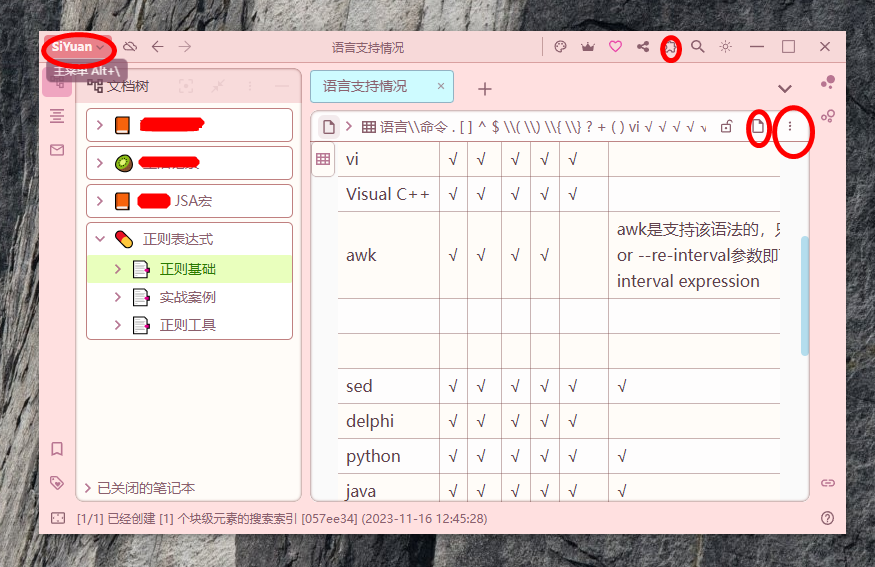Click the editor vertical scrollbar
Screen dimensions: 875x567
point(805,296)
